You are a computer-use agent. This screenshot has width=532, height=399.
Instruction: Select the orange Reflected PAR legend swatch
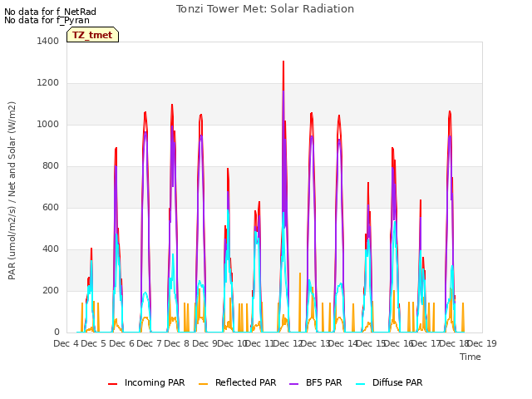pos(203,384)
